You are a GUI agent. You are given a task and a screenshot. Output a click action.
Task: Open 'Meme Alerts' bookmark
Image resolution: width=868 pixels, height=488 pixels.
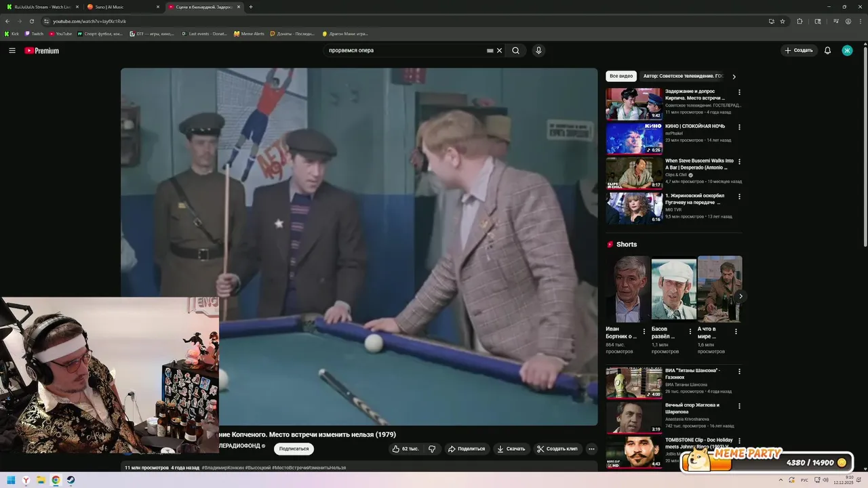pos(249,33)
